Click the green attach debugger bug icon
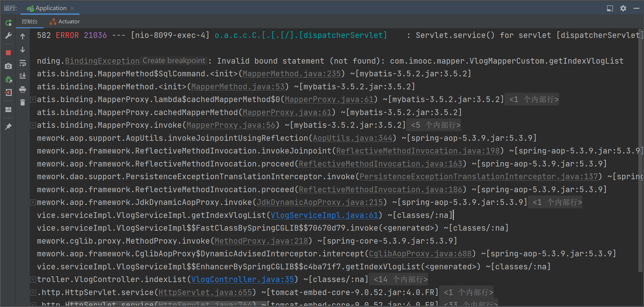The image size is (644, 307). (8, 79)
